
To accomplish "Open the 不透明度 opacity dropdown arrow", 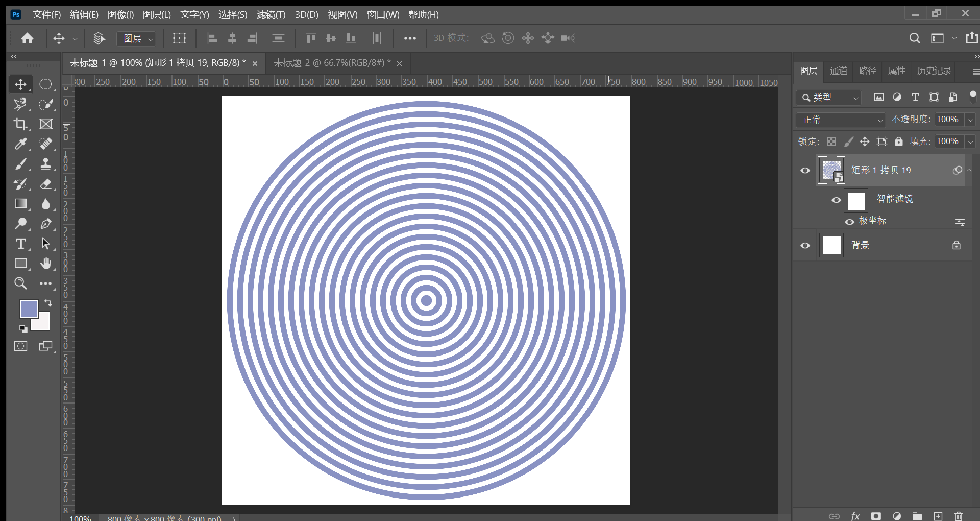I will 970,120.
